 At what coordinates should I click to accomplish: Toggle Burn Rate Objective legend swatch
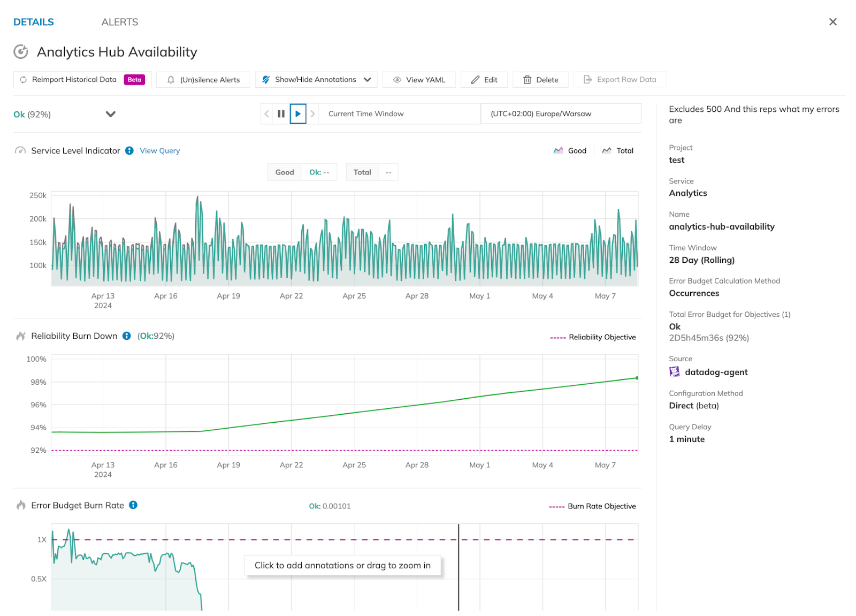point(557,506)
